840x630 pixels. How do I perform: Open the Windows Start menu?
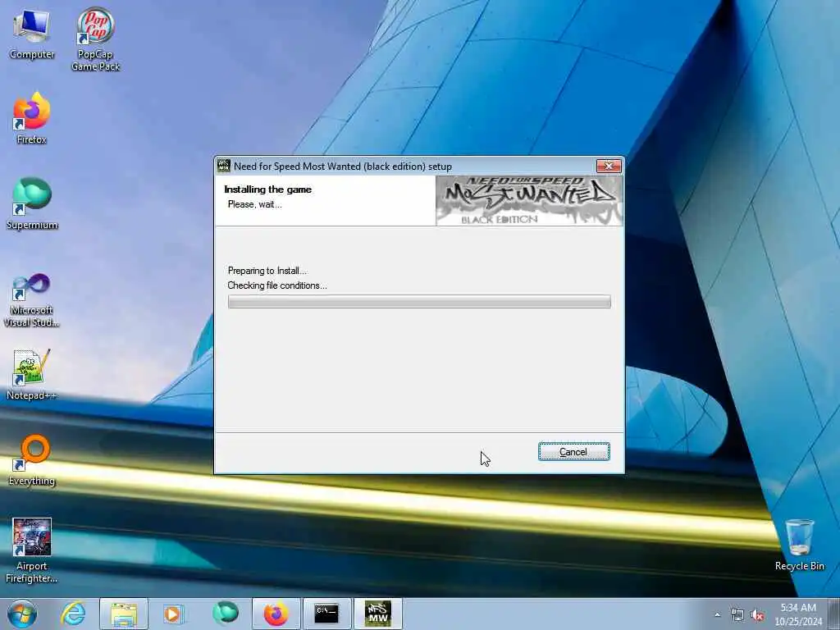click(x=22, y=614)
